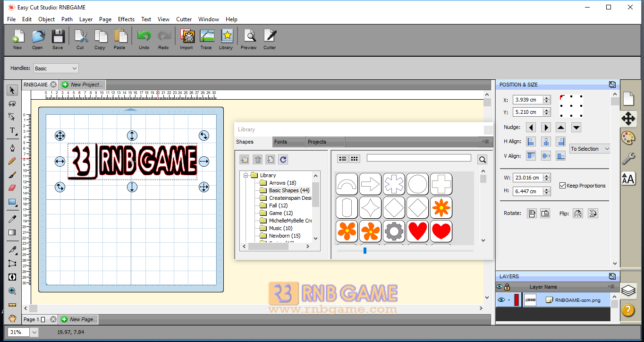Nudge the selection up
Viewport: 644px width, 342px height.
click(x=561, y=128)
